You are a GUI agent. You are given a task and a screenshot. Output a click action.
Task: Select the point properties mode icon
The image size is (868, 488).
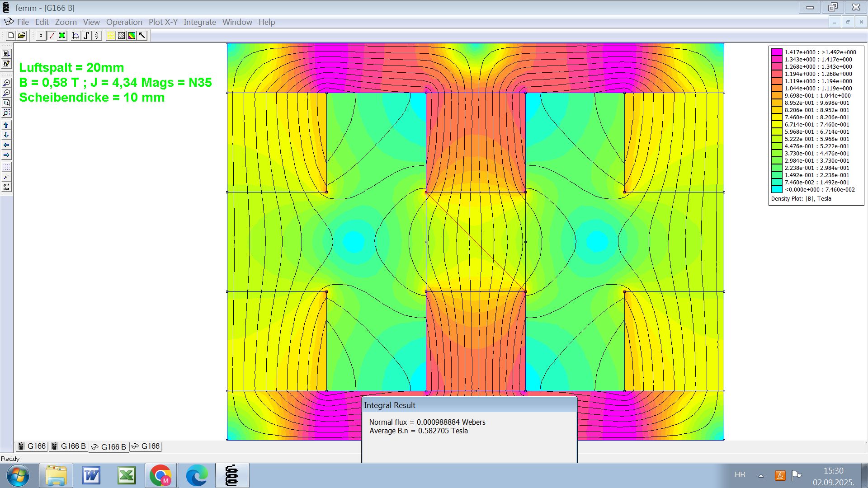pos(41,35)
